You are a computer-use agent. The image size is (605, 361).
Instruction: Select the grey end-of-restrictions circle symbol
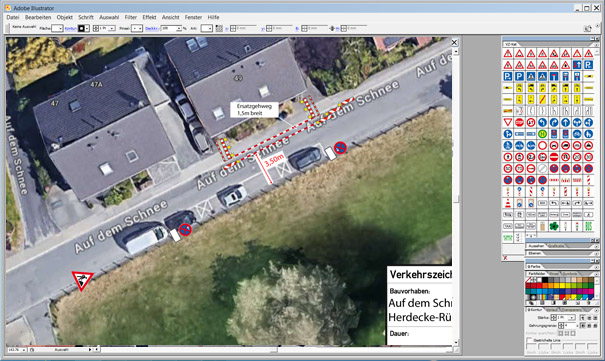click(542, 168)
